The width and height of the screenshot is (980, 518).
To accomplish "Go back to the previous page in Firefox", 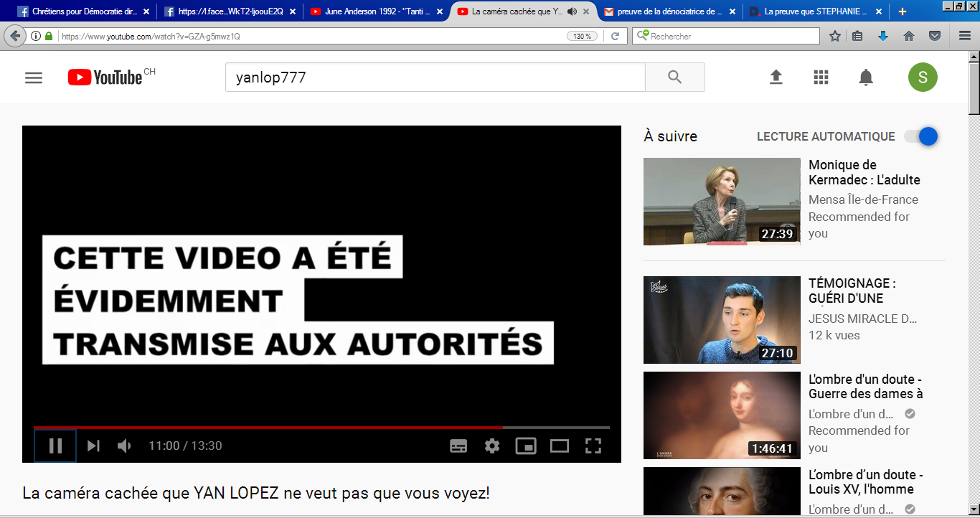I will click(16, 36).
